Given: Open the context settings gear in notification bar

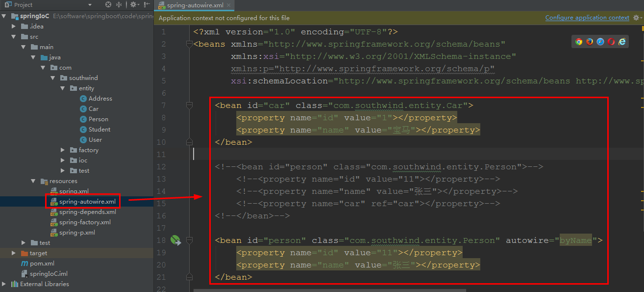Looking at the screenshot, I should point(637,18).
